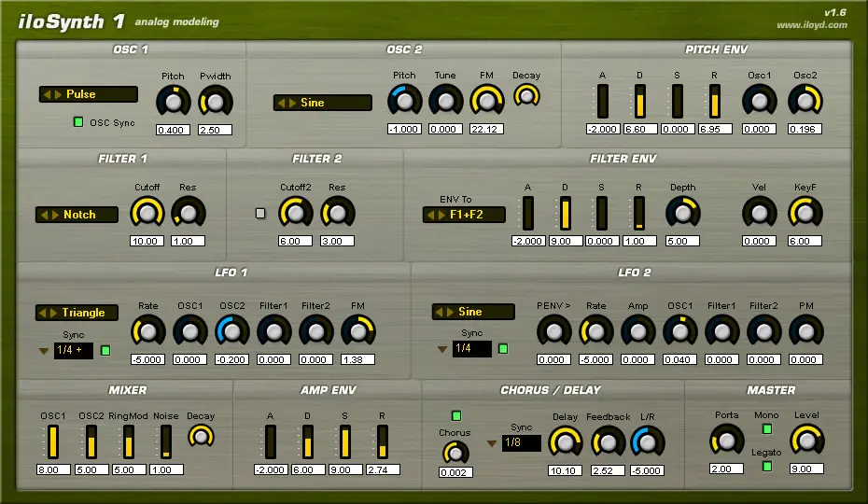
Task: Click the LFO 1 Rate knob
Action: point(147,331)
